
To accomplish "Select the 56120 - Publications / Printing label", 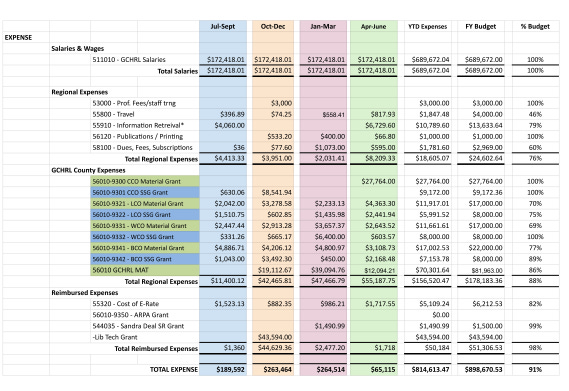I will coord(138,137).
